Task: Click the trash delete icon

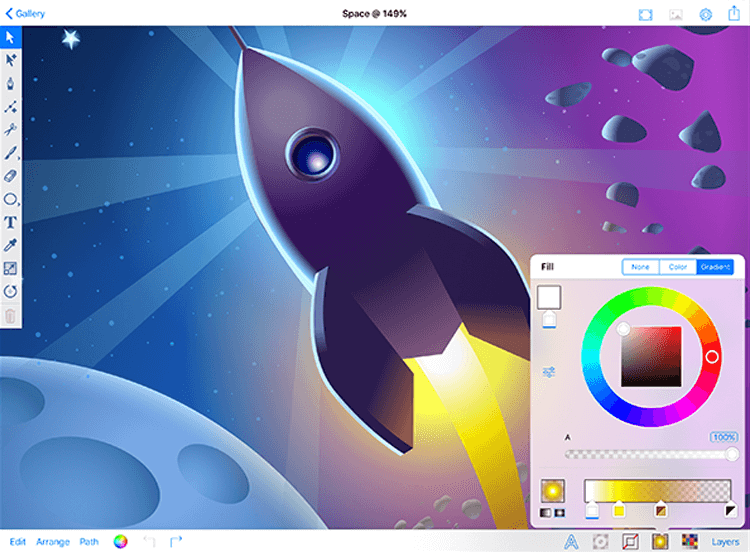Action: (11, 316)
